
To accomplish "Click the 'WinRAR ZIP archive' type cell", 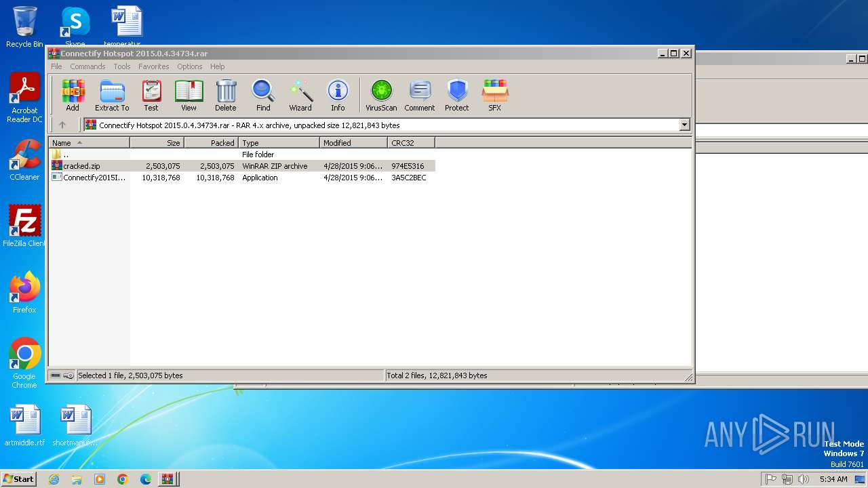I will pos(275,166).
